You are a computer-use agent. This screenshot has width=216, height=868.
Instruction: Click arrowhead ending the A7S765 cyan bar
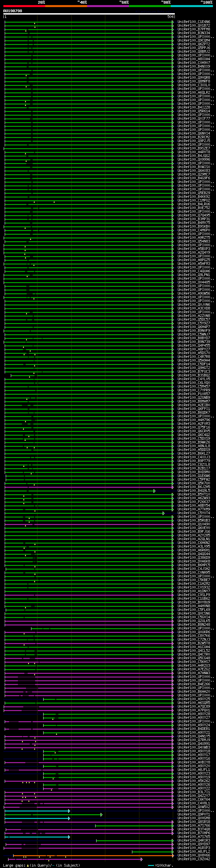coord(69,837)
